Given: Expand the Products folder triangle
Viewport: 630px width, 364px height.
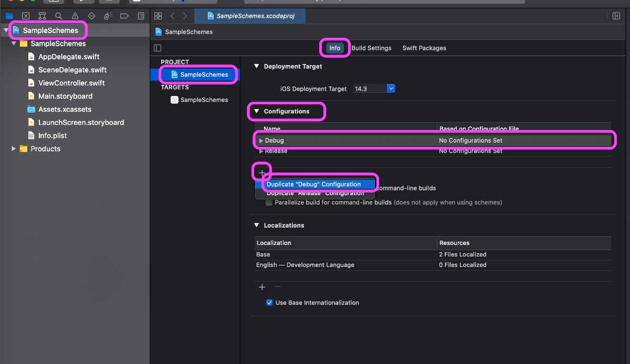Looking at the screenshot, I should pyautogui.click(x=14, y=148).
